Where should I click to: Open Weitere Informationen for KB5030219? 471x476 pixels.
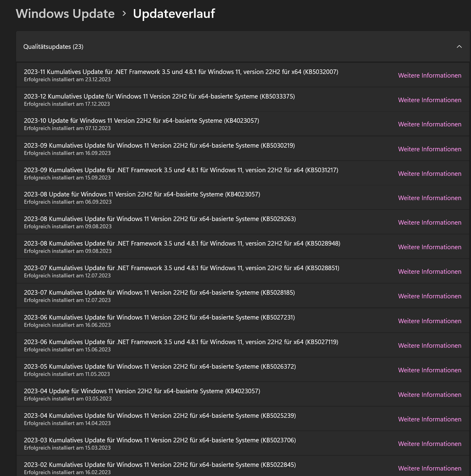tap(429, 149)
